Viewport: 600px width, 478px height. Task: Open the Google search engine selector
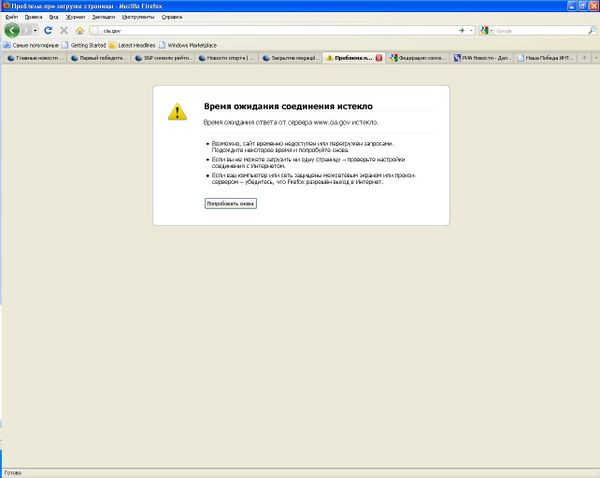(486, 31)
